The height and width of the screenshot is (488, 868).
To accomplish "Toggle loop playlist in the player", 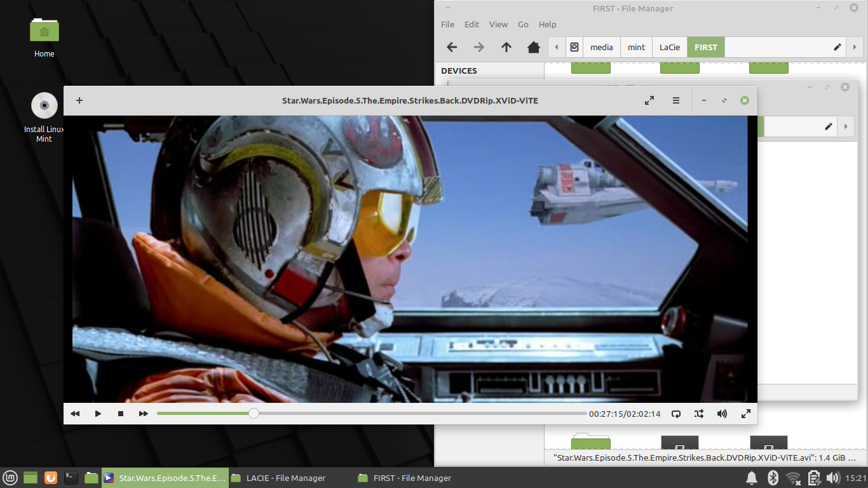I will [x=676, y=414].
